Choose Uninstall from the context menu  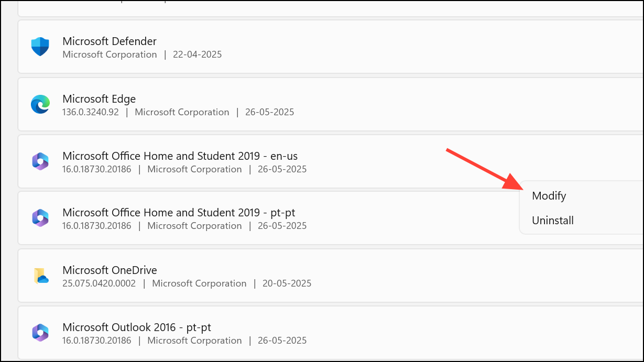[x=552, y=221]
